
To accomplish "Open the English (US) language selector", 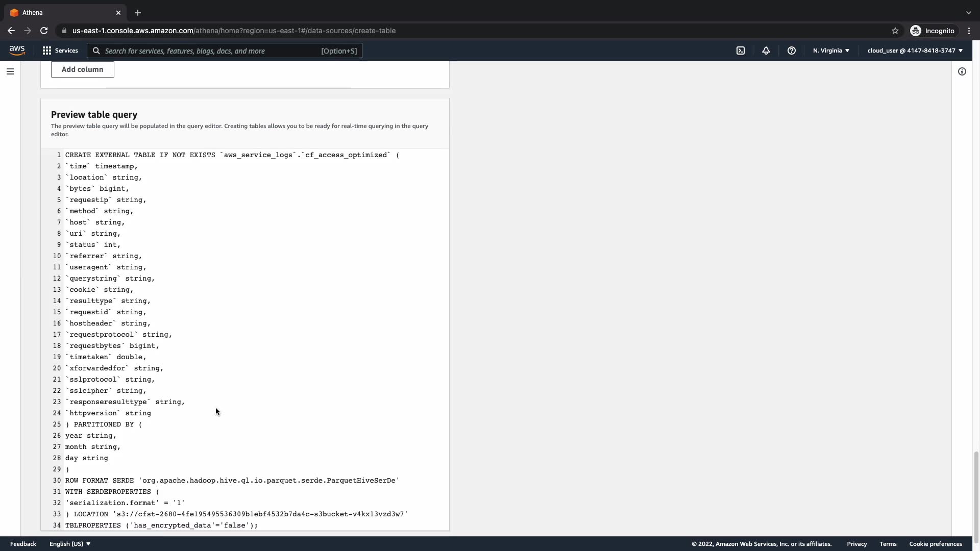I will pyautogui.click(x=70, y=544).
